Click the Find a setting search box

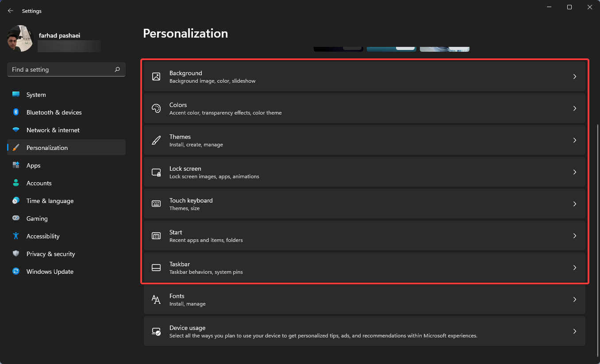click(x=65, y=69)
